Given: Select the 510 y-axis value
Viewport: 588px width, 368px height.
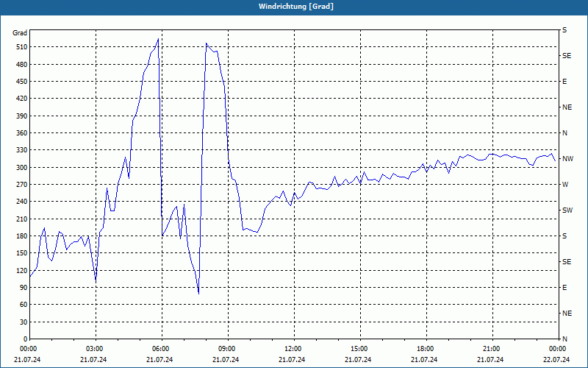Looking at the screenshot, I should click(23, 47).
